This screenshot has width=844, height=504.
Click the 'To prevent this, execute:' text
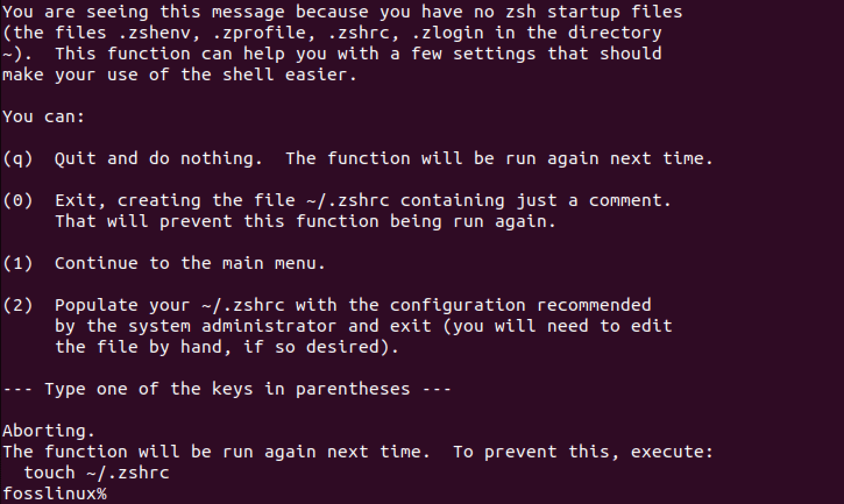point(583,452)
